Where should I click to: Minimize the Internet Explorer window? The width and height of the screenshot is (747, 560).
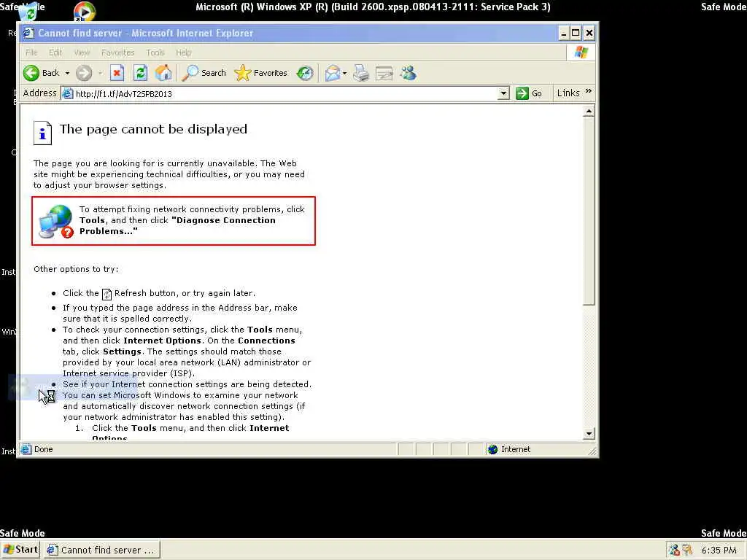[564, 33]
